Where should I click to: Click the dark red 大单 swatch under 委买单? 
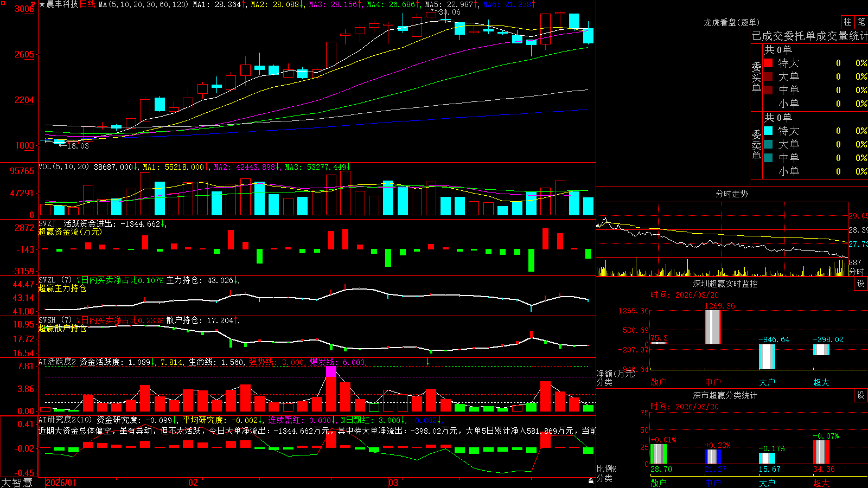coord(768,76)
